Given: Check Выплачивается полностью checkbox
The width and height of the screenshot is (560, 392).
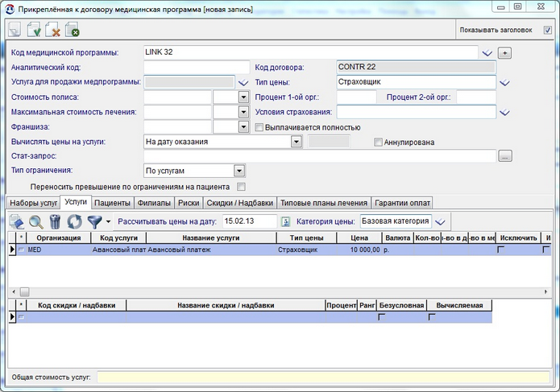Looking at the screenshot, I should [x=259, y=127].
